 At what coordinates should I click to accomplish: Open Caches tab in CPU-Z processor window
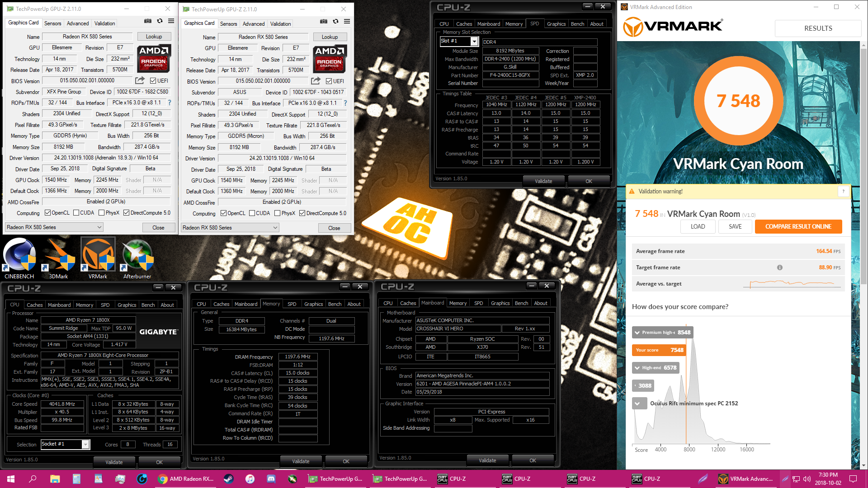[34, 305]
